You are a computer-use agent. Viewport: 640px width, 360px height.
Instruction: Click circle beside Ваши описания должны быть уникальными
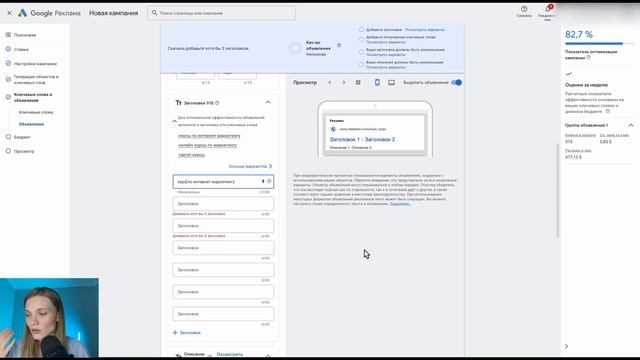point(361,64)
